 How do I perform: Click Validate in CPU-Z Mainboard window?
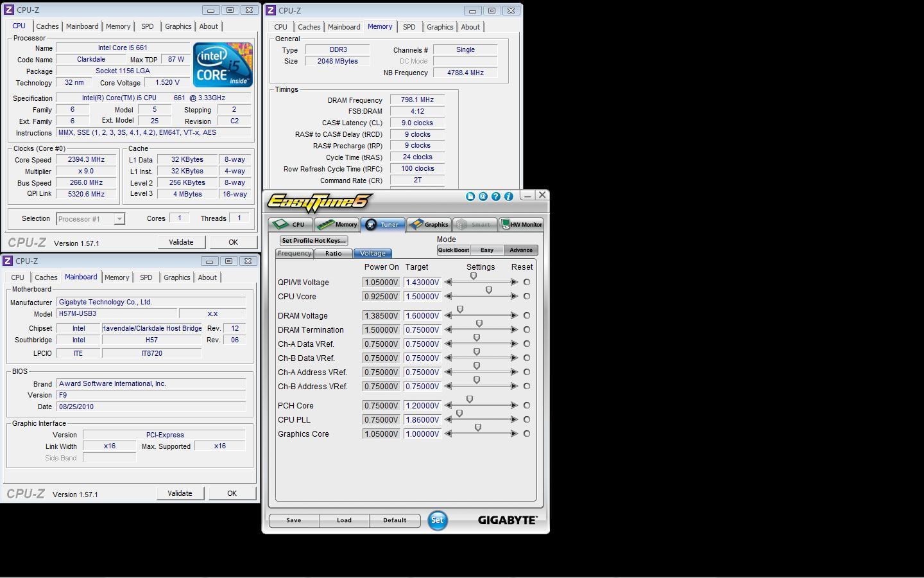[180, 493]
